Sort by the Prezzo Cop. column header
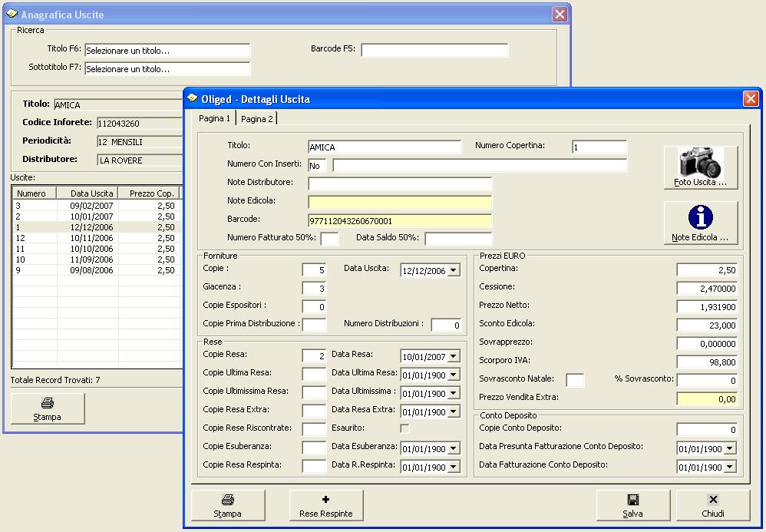 (149, 193)
